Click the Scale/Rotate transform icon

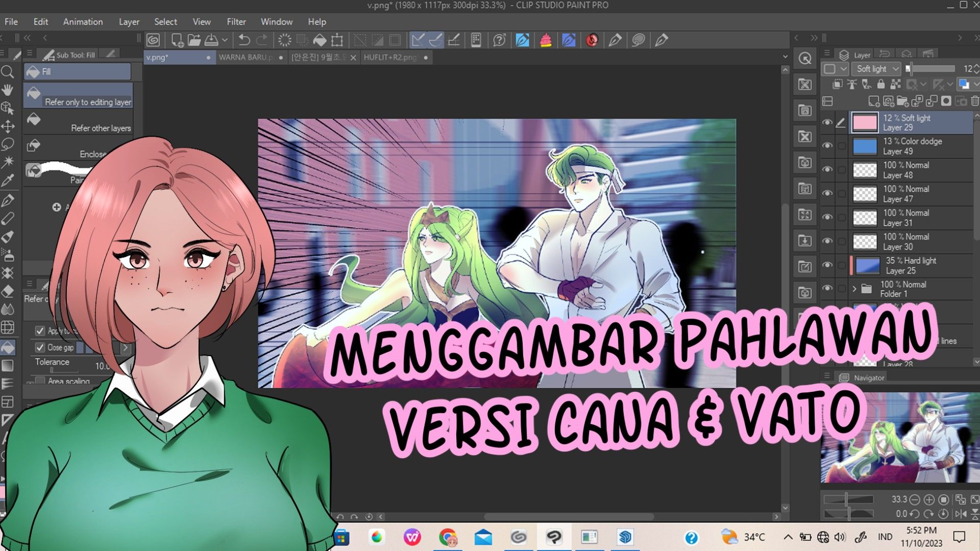[337, 40]
